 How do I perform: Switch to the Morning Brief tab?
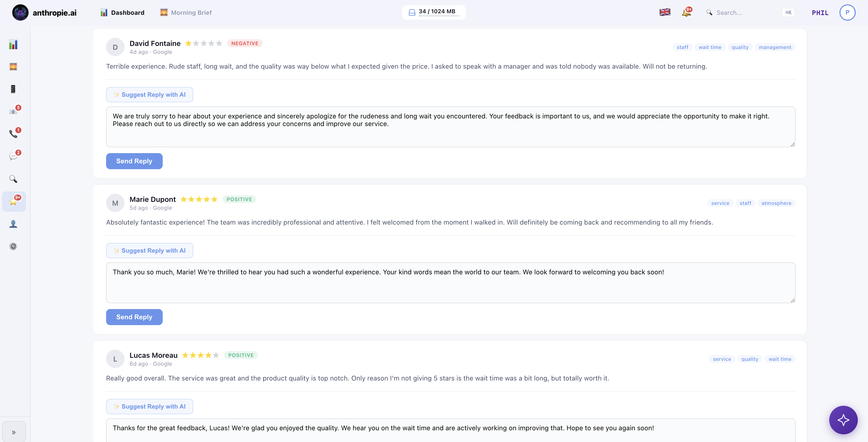tap(186, 13)
